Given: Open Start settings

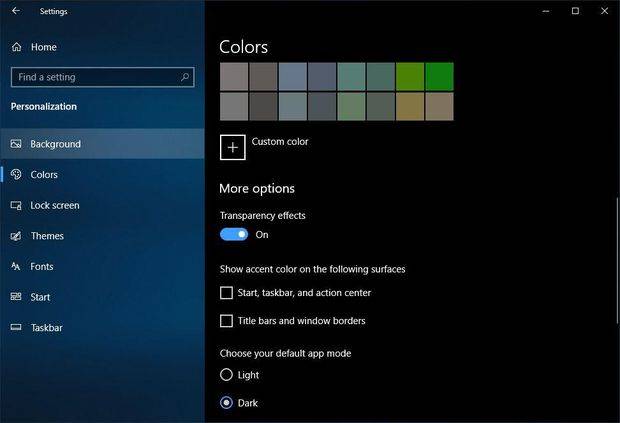Looking at the screenshot, I should point(102,297).
